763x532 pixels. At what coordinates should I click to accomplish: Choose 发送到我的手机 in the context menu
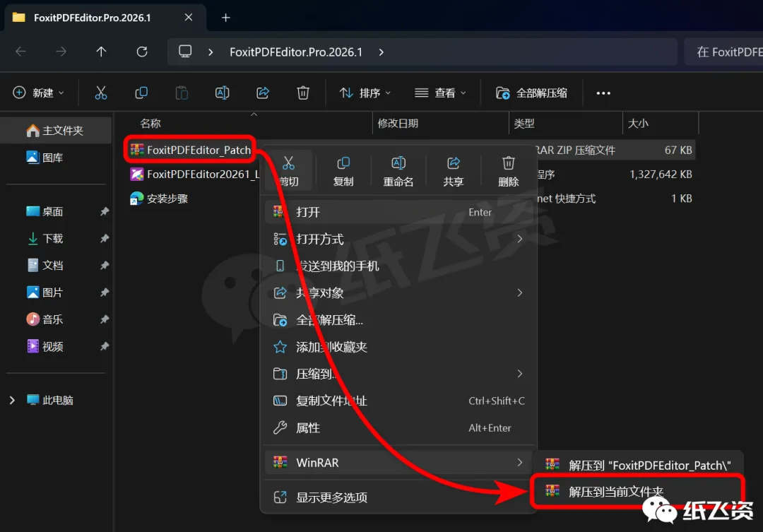tap(398, 266)
